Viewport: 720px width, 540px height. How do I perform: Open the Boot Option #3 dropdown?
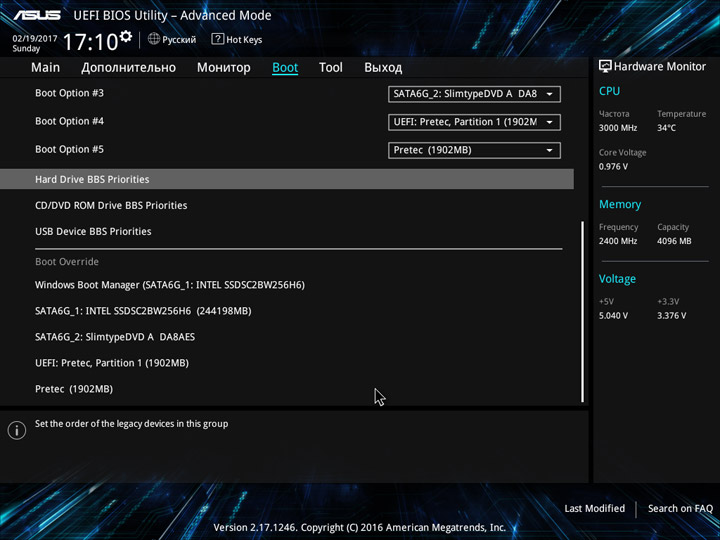[x=474, y=94]
